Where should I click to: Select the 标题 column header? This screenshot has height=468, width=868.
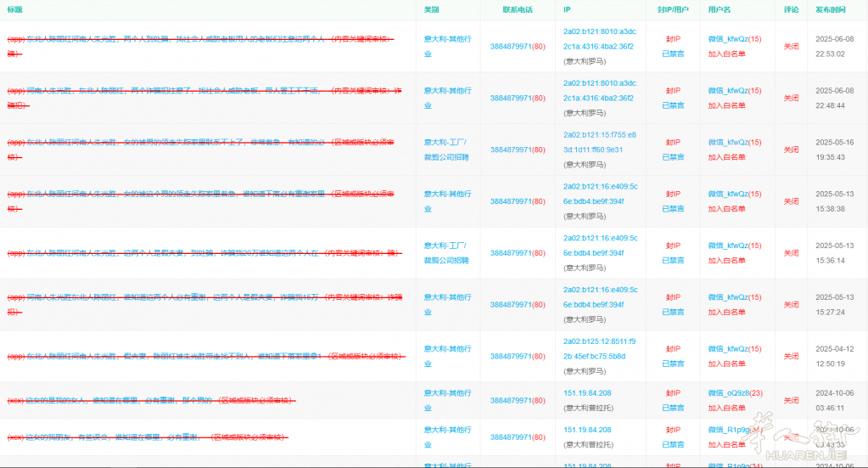click(x=14, y=9)
